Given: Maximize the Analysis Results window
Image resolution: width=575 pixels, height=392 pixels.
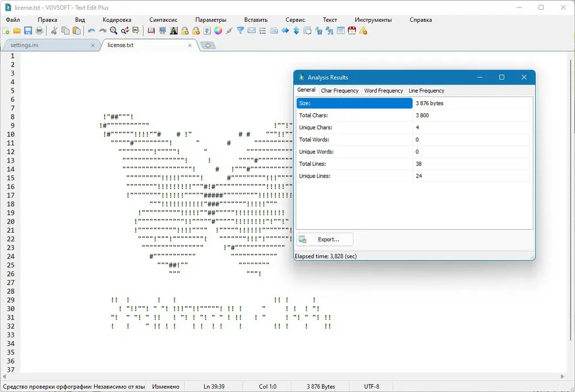Looking at the screenshot, I should click(501, 77).
